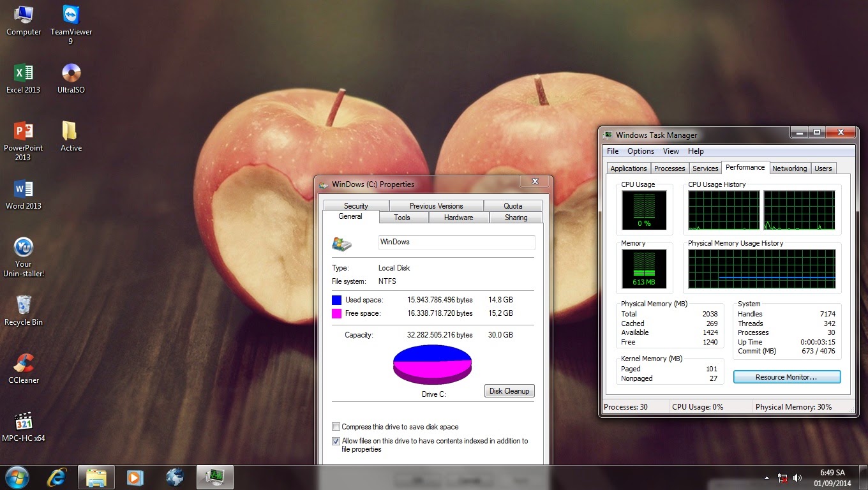Click the Disk Cleanup button
The height and width of the screenshot is (490, 868).
509,391
